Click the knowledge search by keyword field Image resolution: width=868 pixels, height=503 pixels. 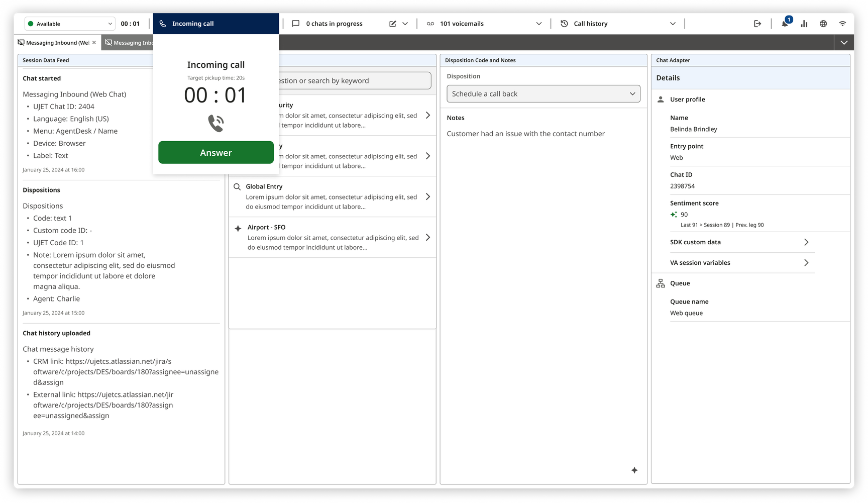(x=354, y=80)
